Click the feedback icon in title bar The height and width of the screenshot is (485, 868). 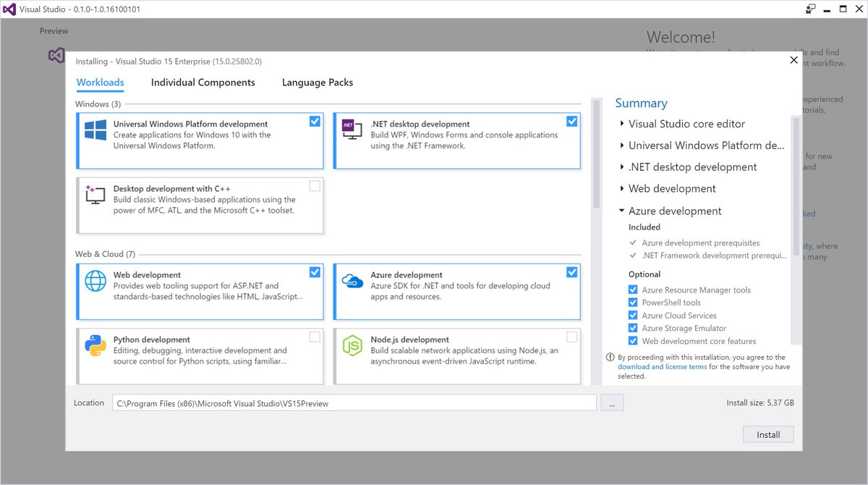pos(810,9)
